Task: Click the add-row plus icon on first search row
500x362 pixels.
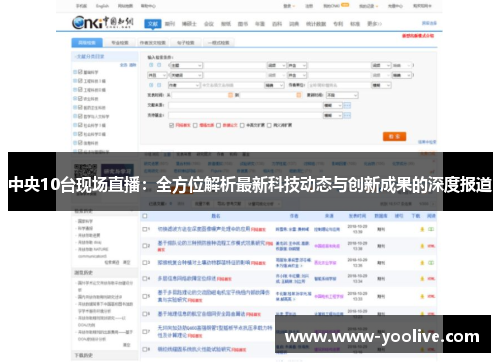Action: 151,65
